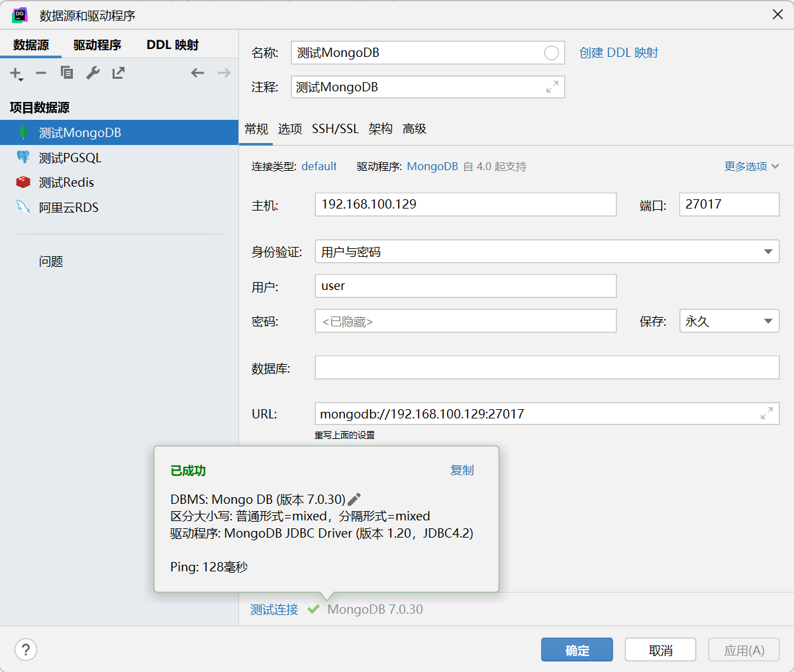Click the MongoDB leaf icon in the list
The image size is (794, 672).
coord(23,132)
